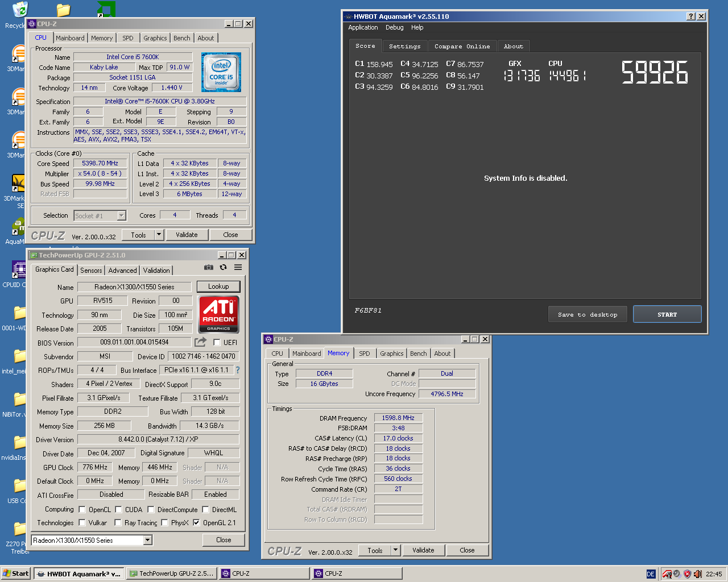The width and height of the screenshot is (728, 582).
Task: Open Bench tab in CPU-Z Memory window
Action: [419, 354]
